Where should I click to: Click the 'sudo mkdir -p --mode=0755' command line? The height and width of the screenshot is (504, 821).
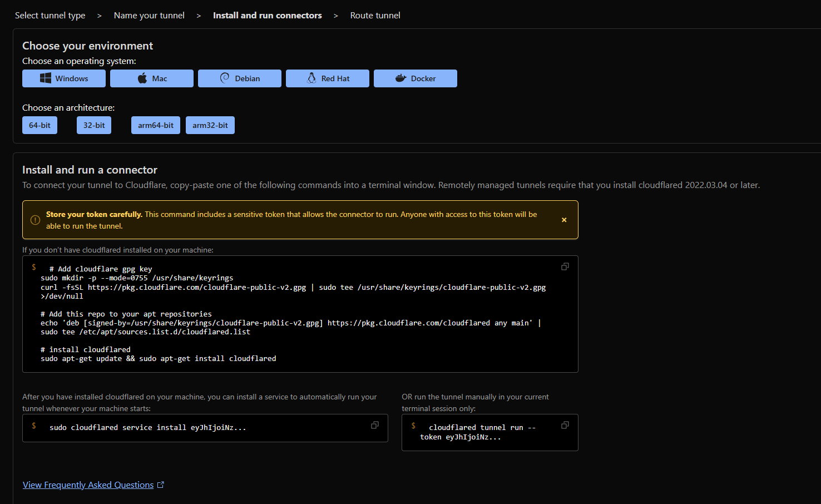pos(137,278)
